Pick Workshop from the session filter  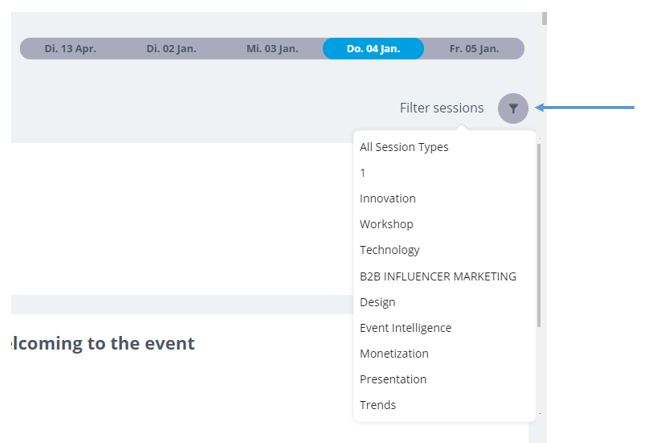387,224
